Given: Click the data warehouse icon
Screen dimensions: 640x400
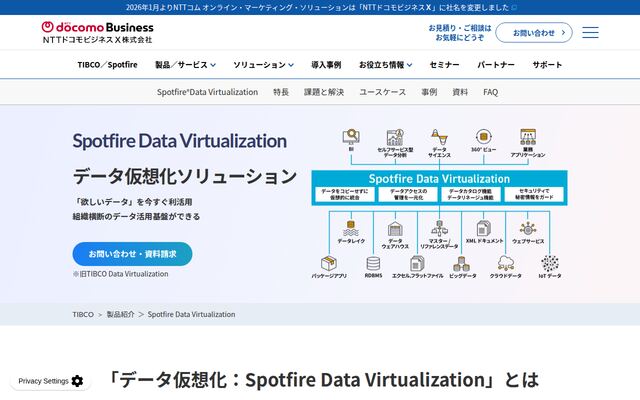Looking at the screenshot, I should [395, 229].
